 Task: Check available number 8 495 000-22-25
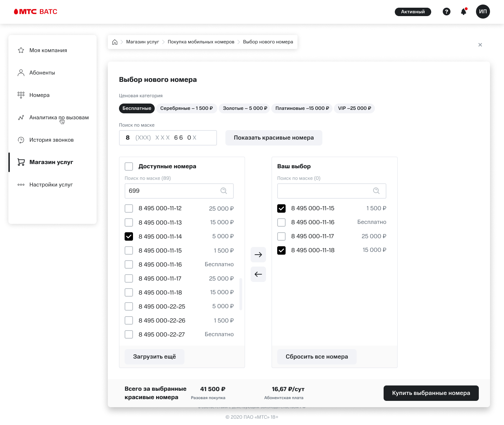tap(129, 306)
